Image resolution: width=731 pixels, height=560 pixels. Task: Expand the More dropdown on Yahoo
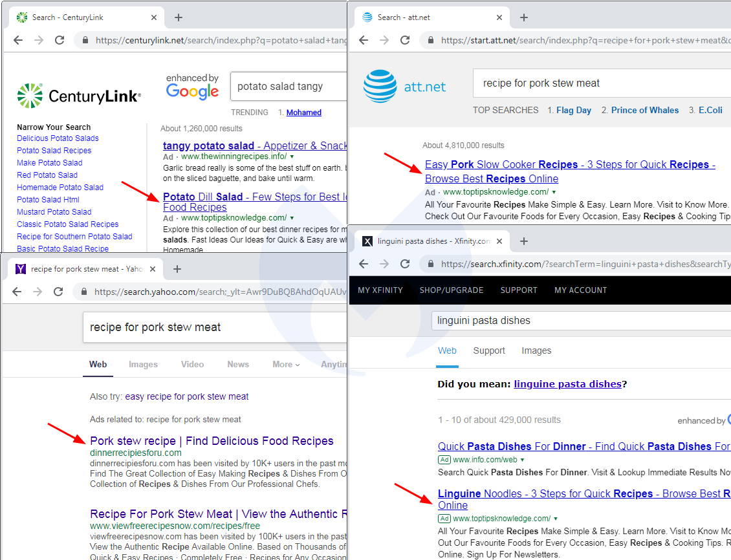point(285,365)
